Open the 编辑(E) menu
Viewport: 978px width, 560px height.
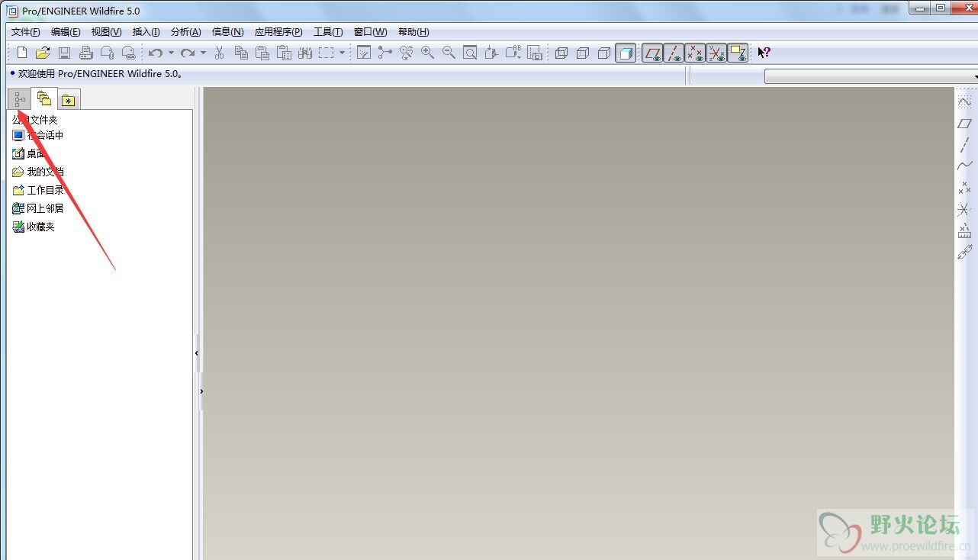point(66,32)
